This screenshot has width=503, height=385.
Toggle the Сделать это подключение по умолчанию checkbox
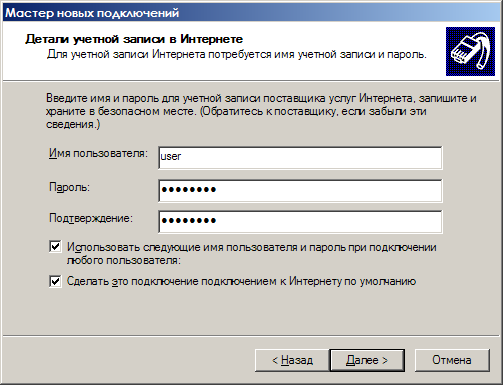55,281
